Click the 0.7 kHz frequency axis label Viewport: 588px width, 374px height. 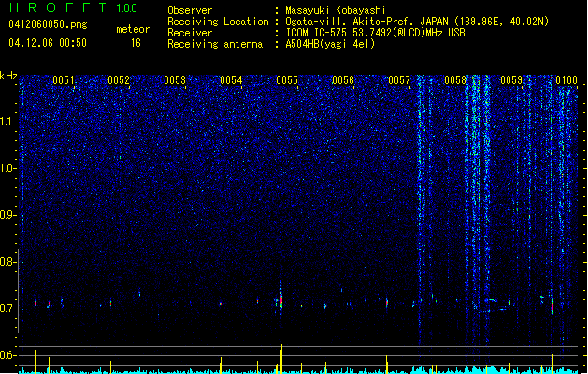click(x=8, y=309)
